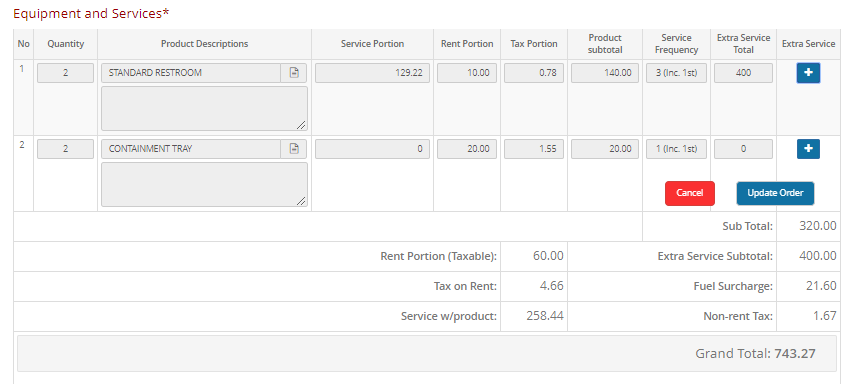Click the Update Order button
This screenshot has width=851, height=384.
[x=775, y=193]
